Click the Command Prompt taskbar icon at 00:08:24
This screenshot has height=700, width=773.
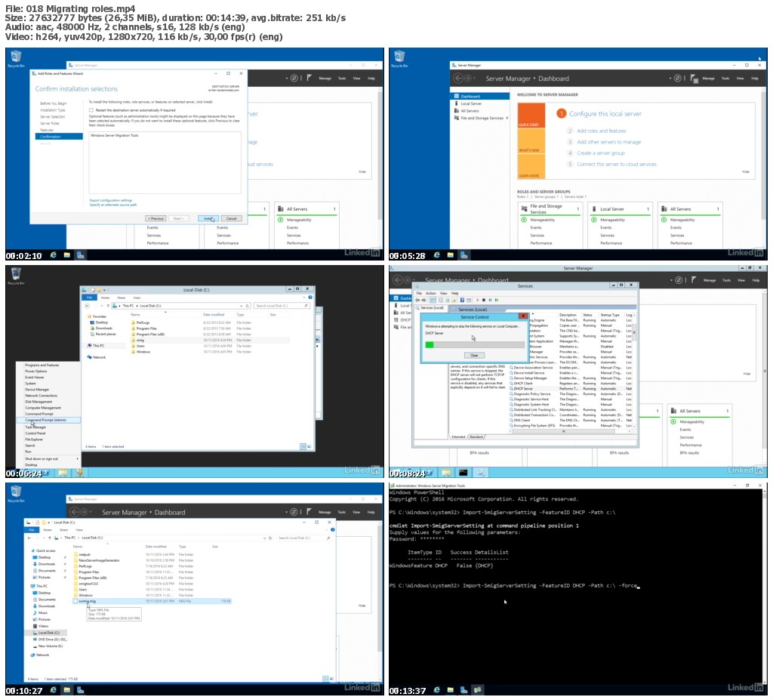463,472
